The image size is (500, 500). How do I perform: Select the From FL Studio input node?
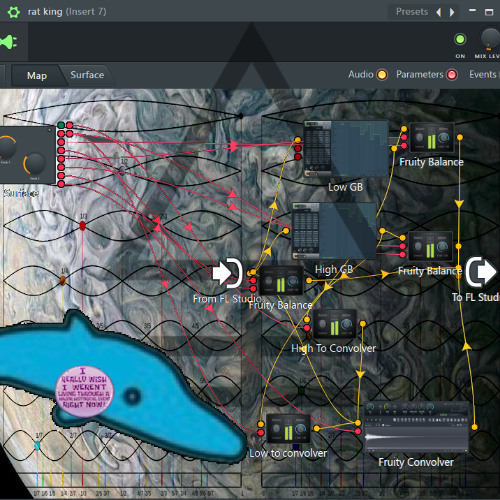(x=227, y=273)
